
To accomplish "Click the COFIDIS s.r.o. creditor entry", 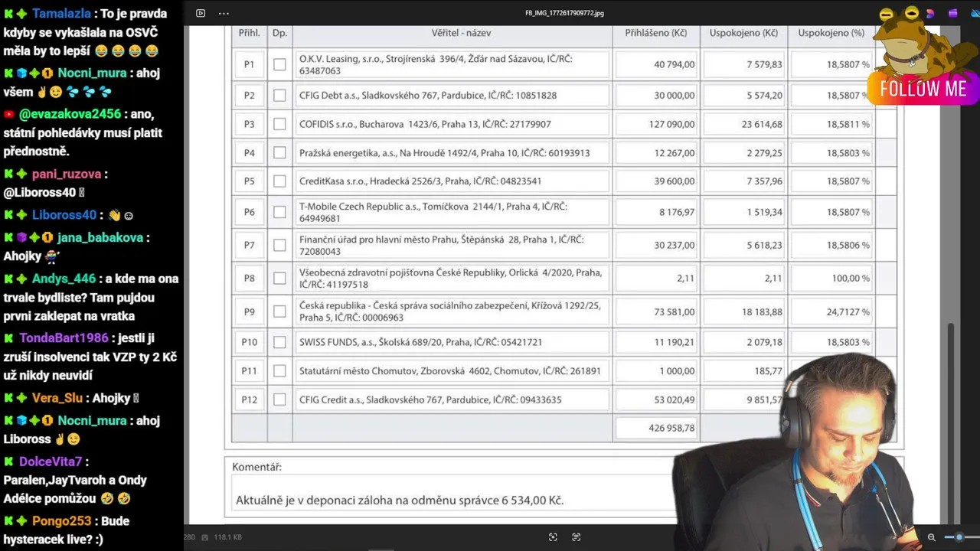I will pyautogui.click(x=425, y=124).
